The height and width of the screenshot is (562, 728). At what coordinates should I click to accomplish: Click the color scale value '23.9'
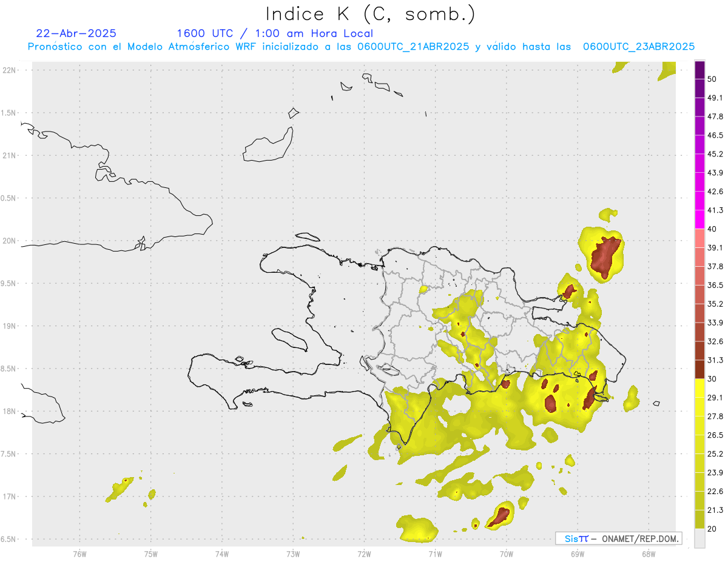[x=715, y=473]
